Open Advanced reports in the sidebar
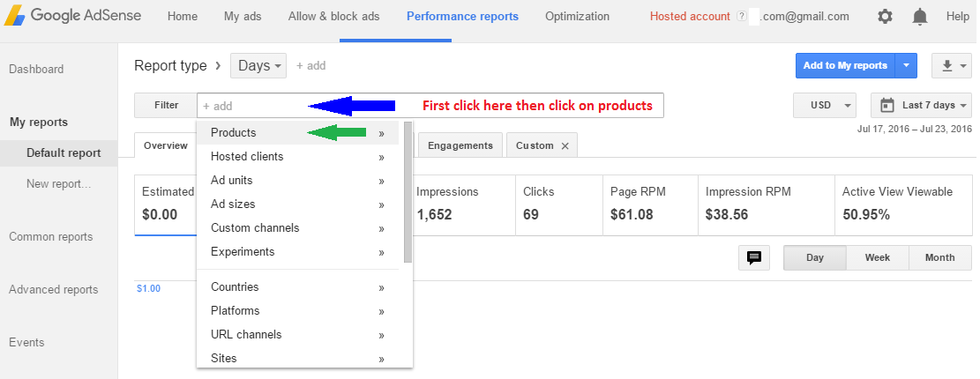The image size is (980, 379). (53, 290)
